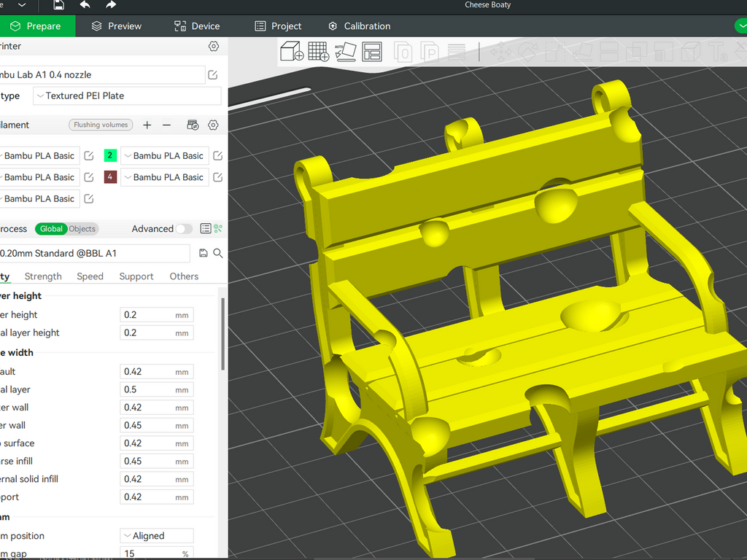Switch process scope to Objects
The width and height of the screenshot is (747, 560).
click(x=82, y=229)
